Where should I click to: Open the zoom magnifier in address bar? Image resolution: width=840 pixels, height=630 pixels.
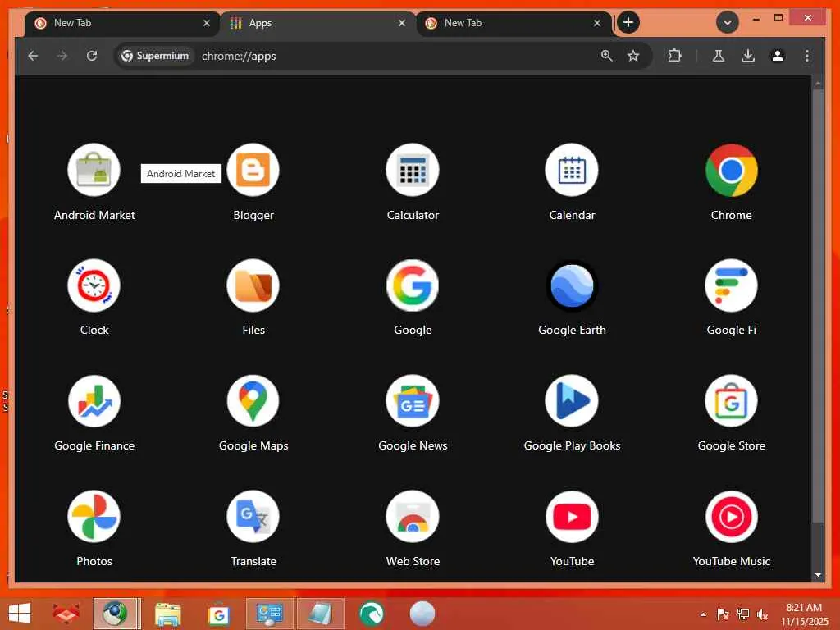[x=606, y=56]
